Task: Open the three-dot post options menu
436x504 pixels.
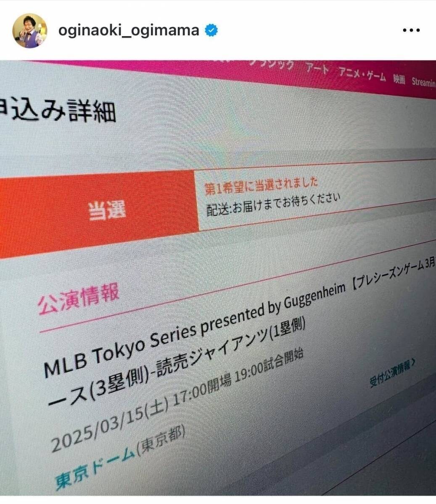Action: coord(411,31)
